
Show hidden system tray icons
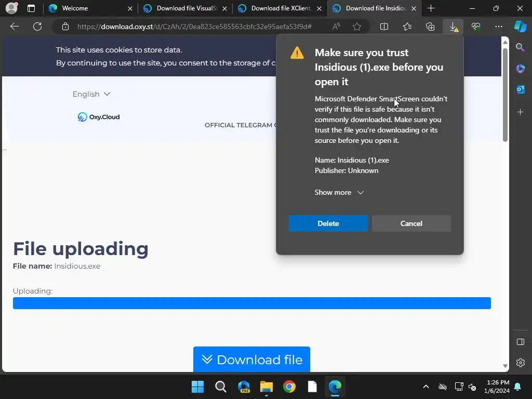coord(426,387)
